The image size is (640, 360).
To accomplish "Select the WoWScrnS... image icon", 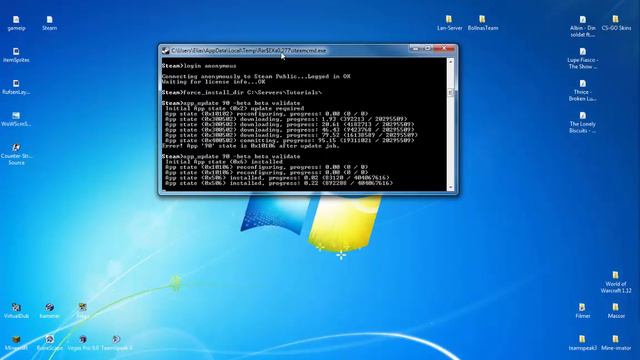I will (x=16, y=119).
